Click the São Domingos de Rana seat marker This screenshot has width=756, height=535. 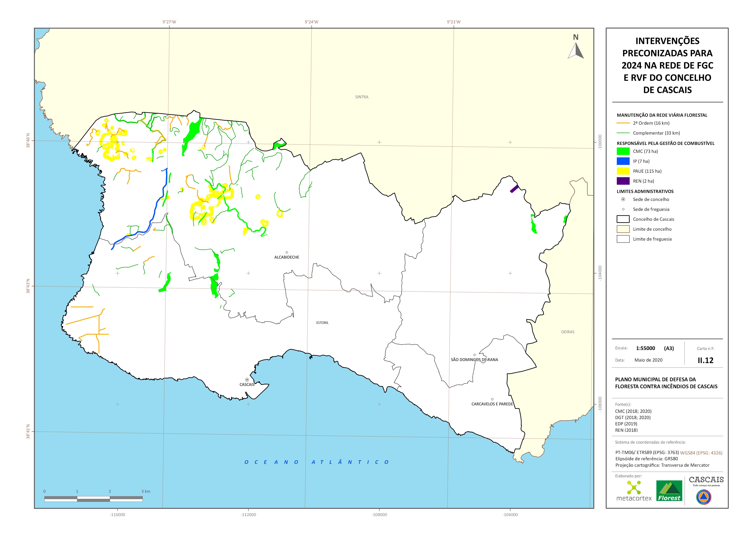click(474, 355)
